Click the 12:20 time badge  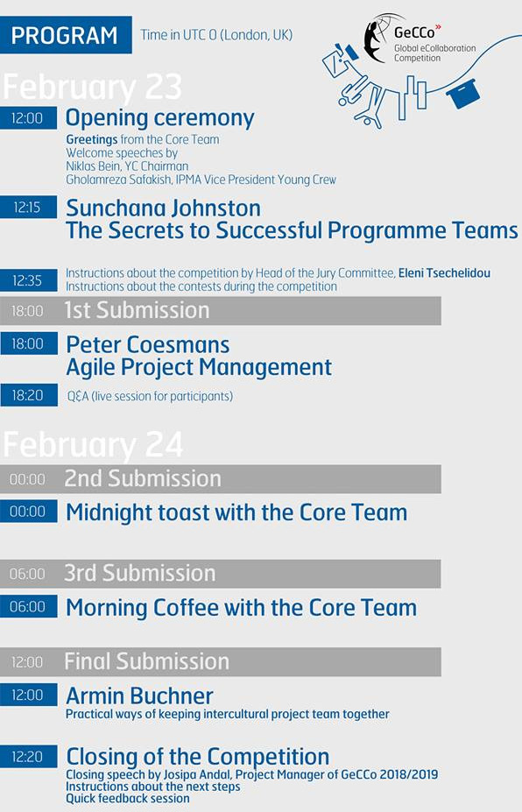(29, 757)
